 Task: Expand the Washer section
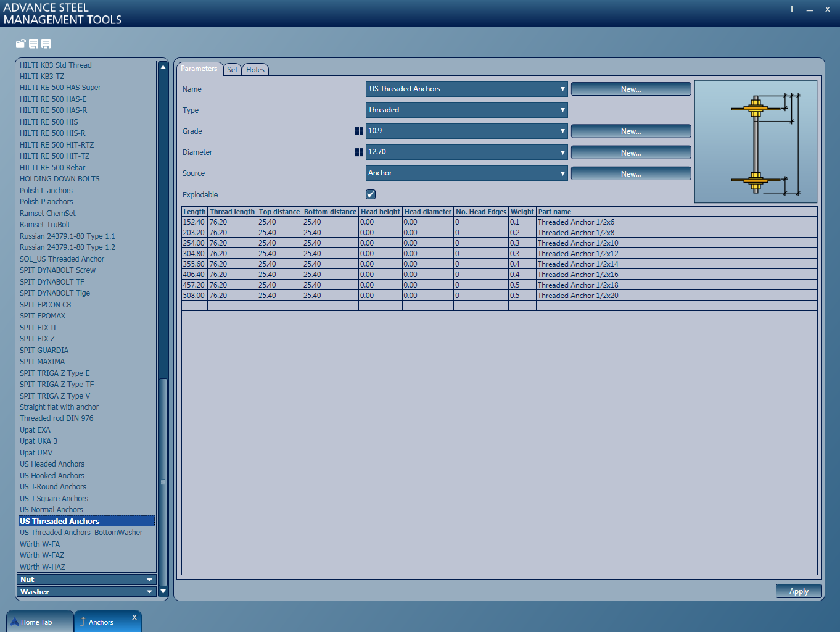[x=86, y=592]
